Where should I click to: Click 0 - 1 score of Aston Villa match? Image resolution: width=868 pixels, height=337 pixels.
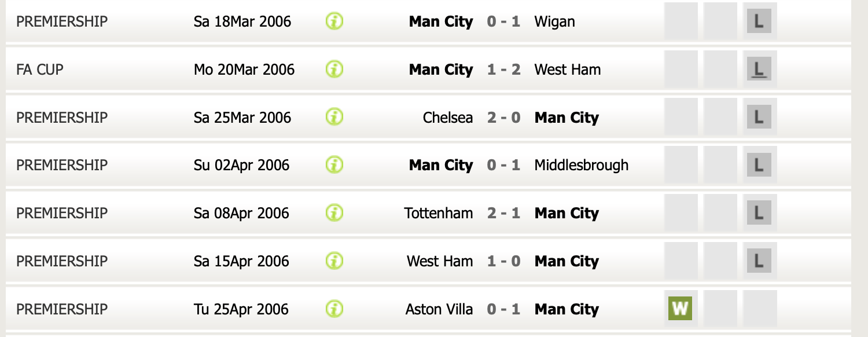503,309
